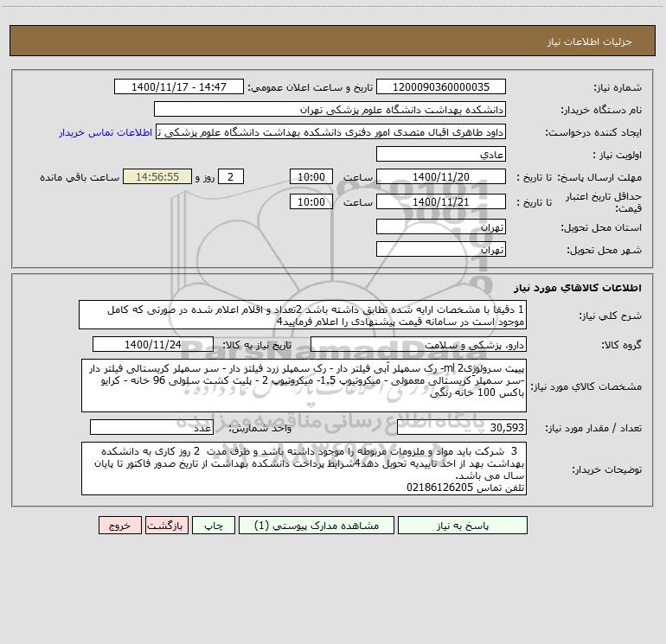
Task: Click remaining time countdown 14:56:55
Action: [x=157, y=176]
